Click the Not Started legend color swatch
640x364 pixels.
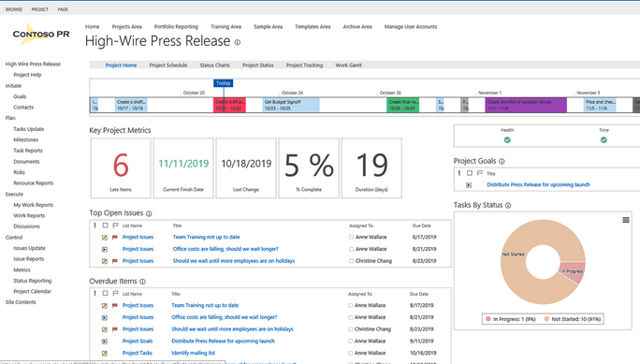pyautogui.click(x=546, y=319)
